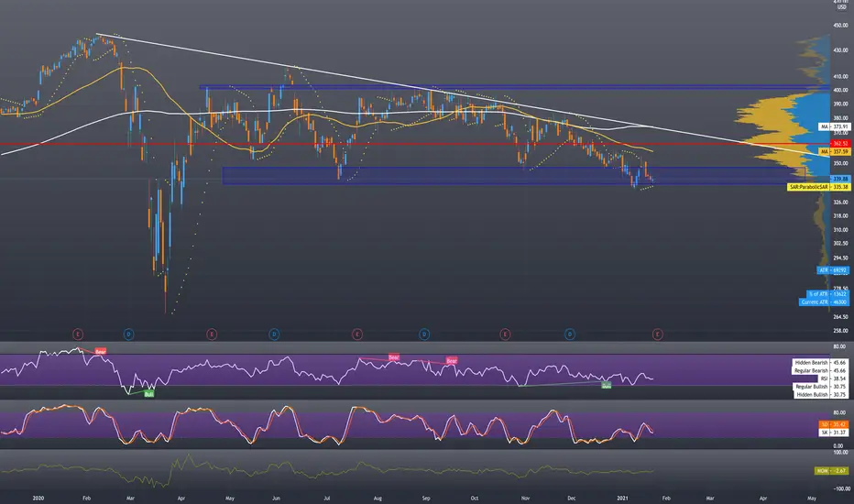Viewport: 854px width, 504px height.
Task: Click the Hidden Bullish 30.75 label
Action: tap(821, 394)
